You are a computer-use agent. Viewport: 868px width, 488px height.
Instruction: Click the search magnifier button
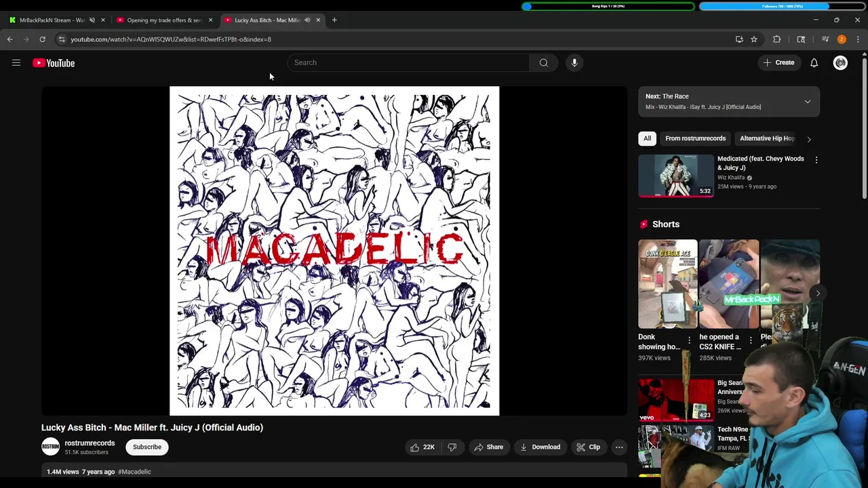point(543,62)
